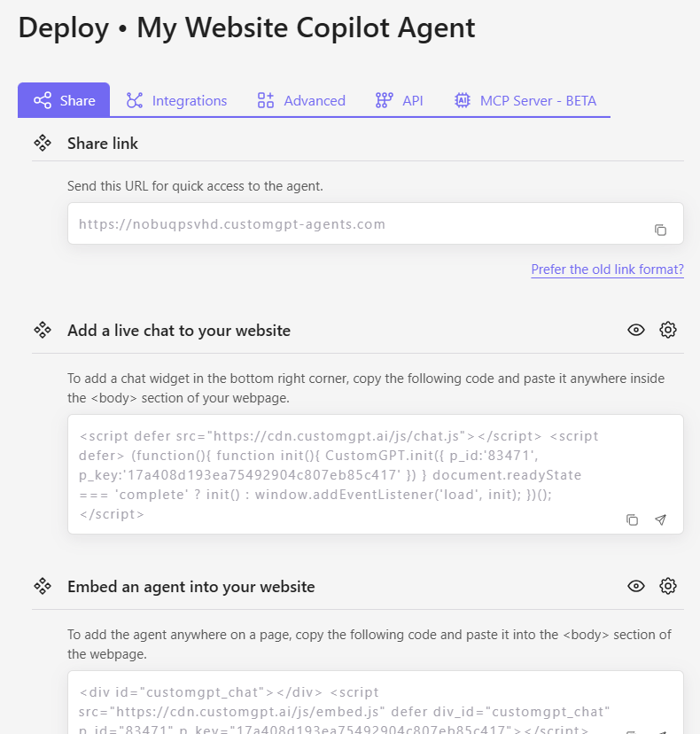Preview the embedded agent via eye icon
The height and width of the screenshot is (734, 700).
click(636, 586)
